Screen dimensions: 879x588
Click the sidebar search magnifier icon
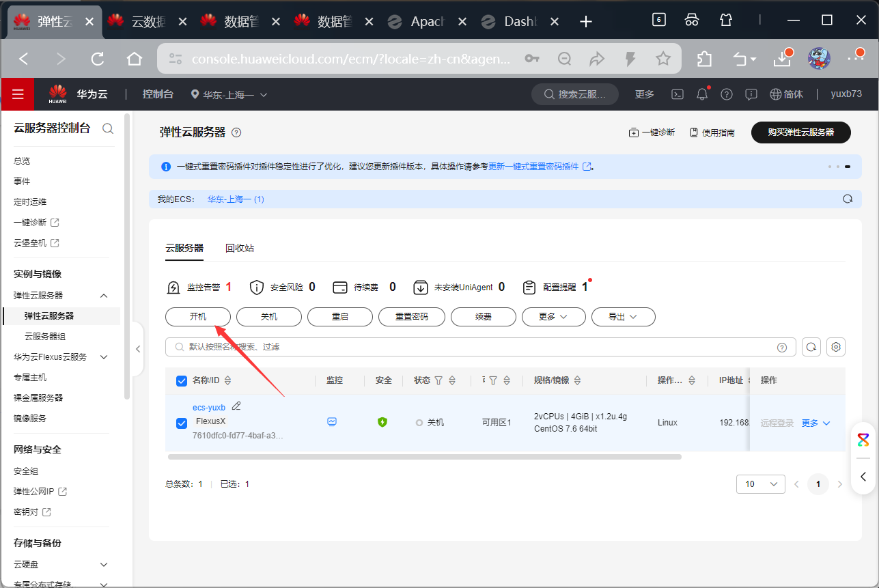[x=108, y=128]
